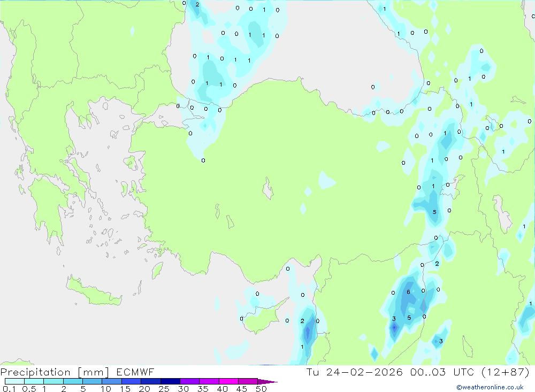The height and width of the screenshot is (392, 535).
Task: Click the 20–25 mm legend color swatch
Action: 151,381
